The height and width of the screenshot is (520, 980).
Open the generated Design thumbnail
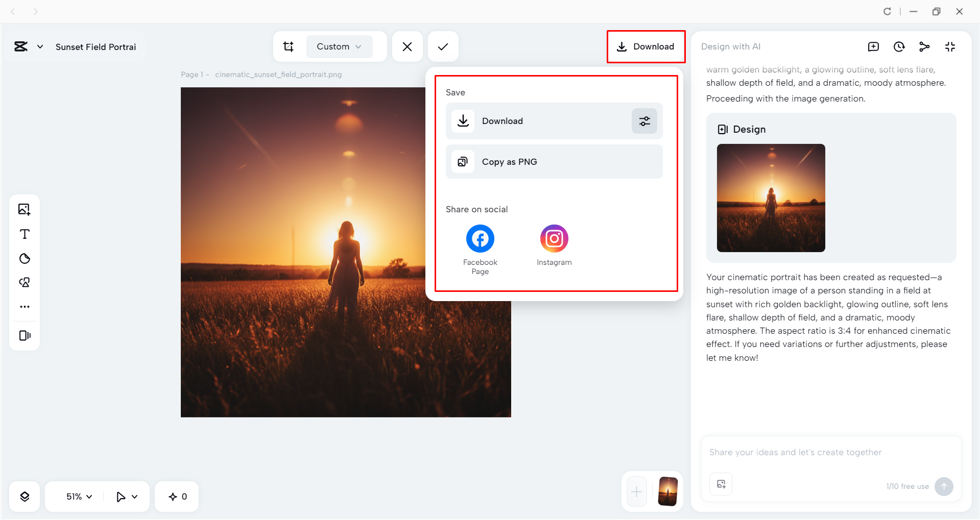click(x=771, y=198)
